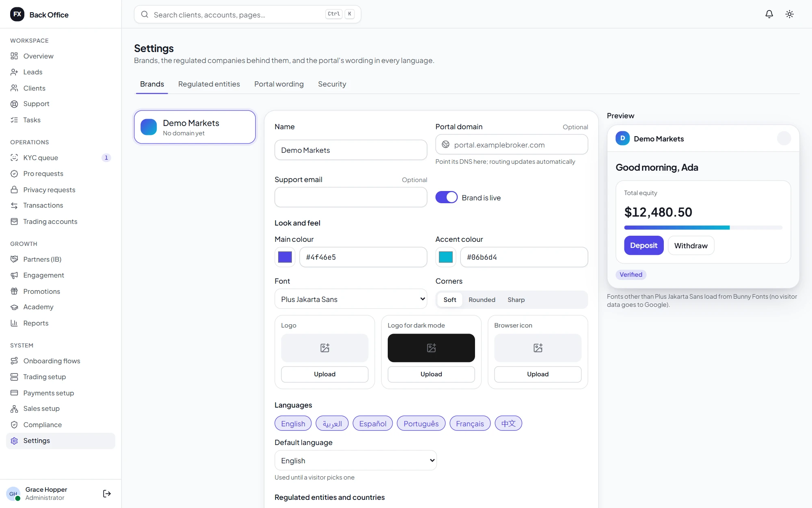Screen dimensions: 812x508
Task: Click the Portal domain field
Action: pos(512,145)
